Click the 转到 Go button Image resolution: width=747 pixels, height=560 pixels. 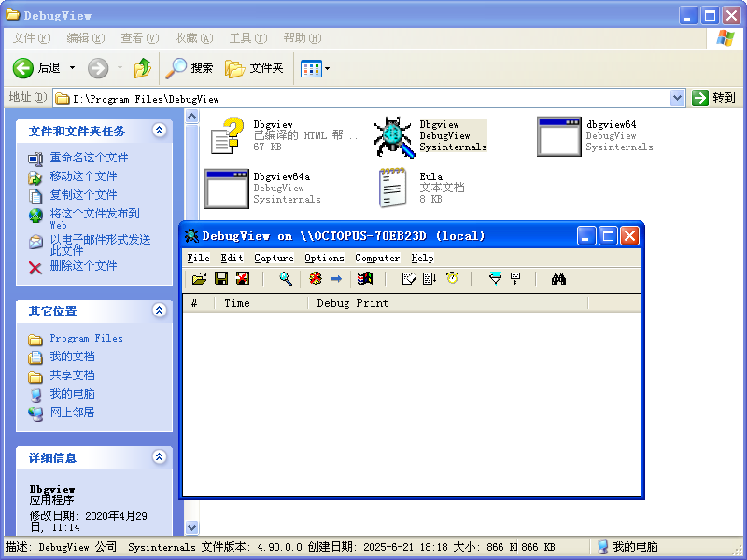(714, 98)
